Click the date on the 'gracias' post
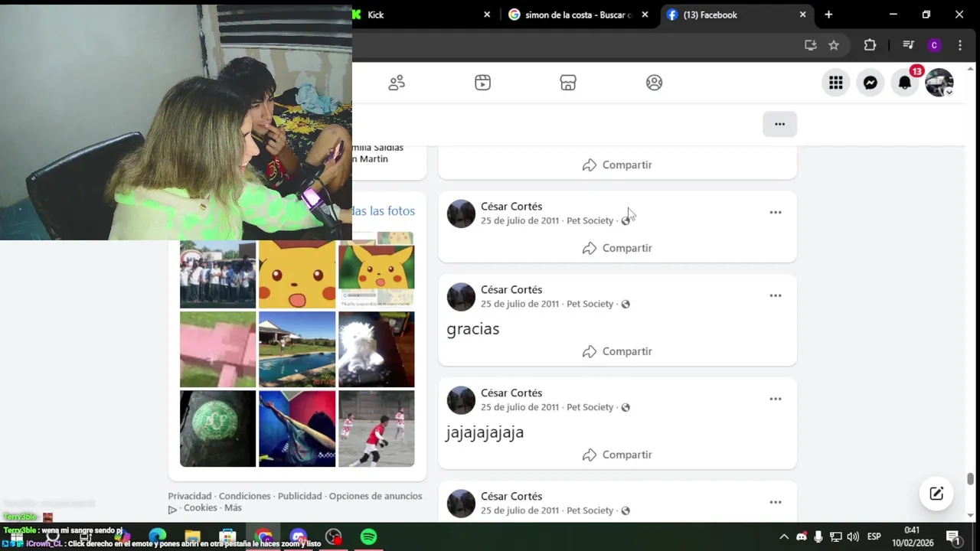980x551 pixels. click(520, 304)
